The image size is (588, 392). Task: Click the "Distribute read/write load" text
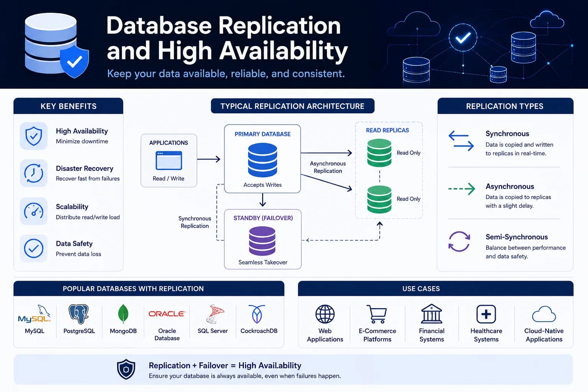pos(88,217)
